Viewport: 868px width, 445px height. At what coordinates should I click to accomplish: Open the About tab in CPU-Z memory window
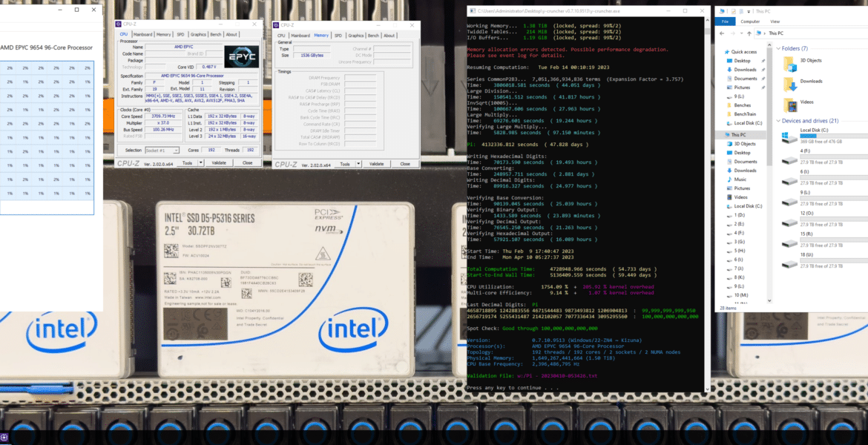389,36
